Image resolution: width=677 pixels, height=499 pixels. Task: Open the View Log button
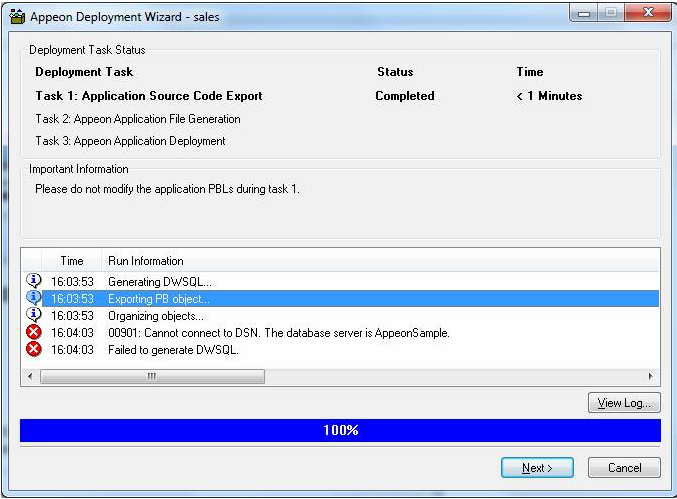point(624,403)
